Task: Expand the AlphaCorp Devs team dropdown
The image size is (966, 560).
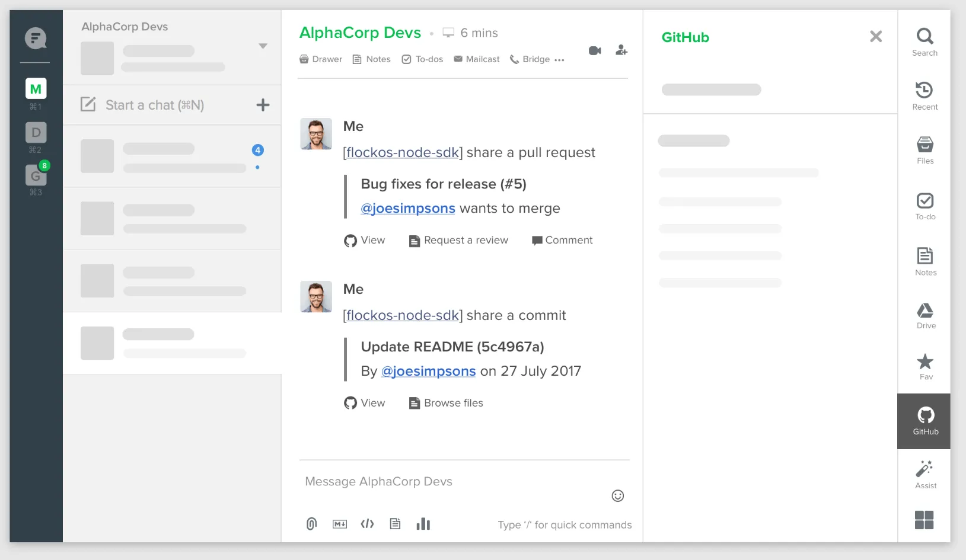Action: 263,46
